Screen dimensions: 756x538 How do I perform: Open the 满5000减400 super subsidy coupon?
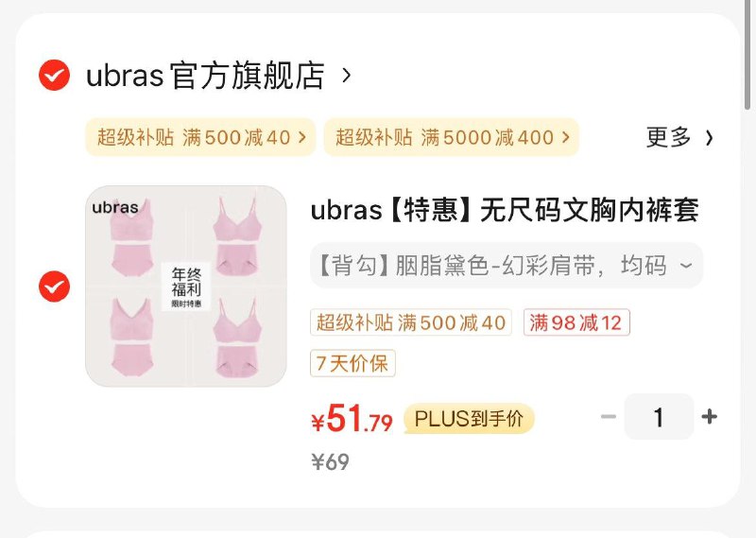click(452, 137)
